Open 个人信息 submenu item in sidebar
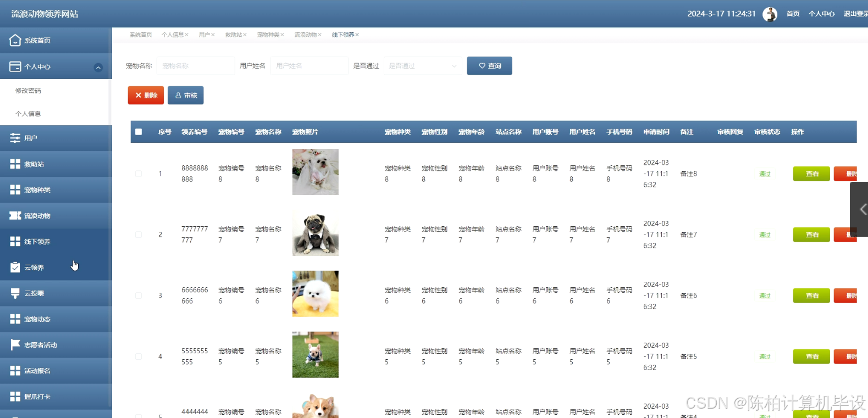The height and width of the screenshot is (418, 868). (x=28, y=114)
